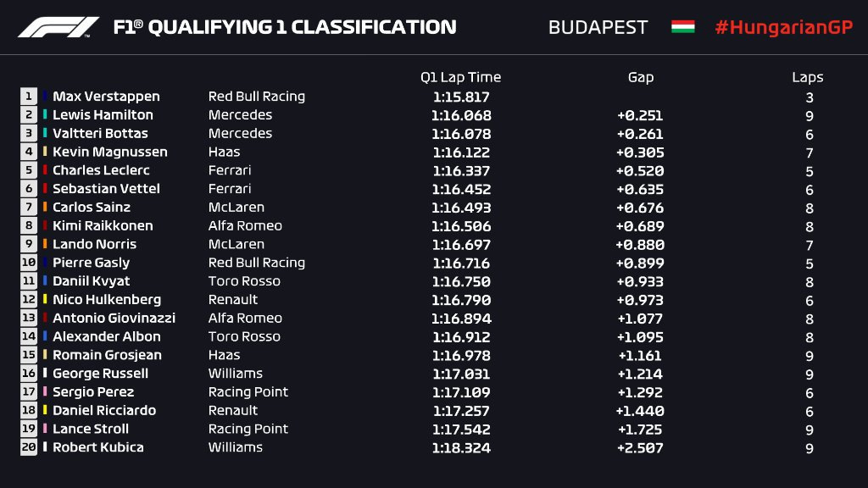868x488 pixels.
Task: Click Charles Leclerc's lap time 1:16.337
Action: coord(461,171)
